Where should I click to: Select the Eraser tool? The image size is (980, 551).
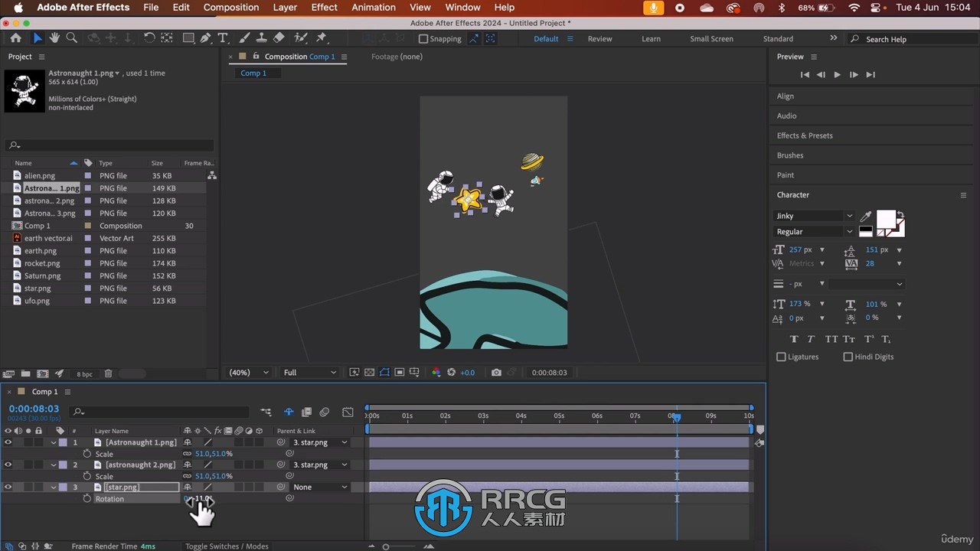point(279,38)
